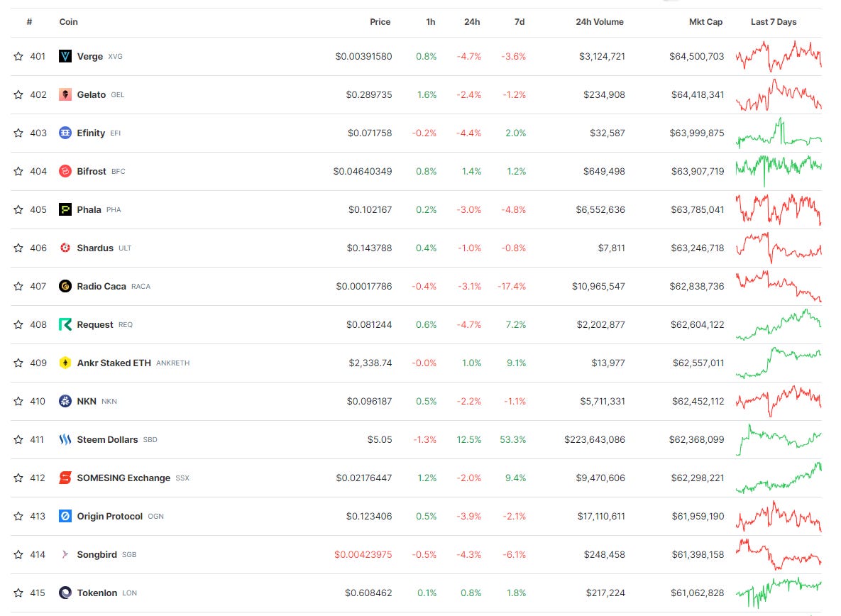Click Tokenlon market cap $61,062,828

pos(697,593)
